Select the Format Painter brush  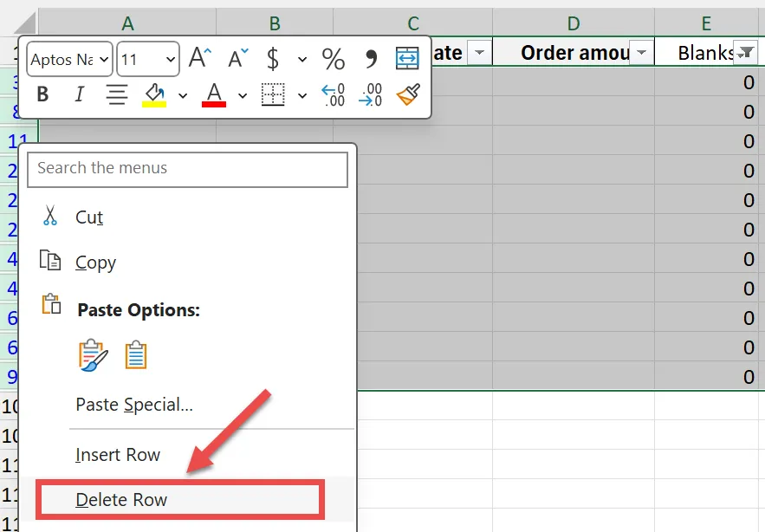point(407,94)
